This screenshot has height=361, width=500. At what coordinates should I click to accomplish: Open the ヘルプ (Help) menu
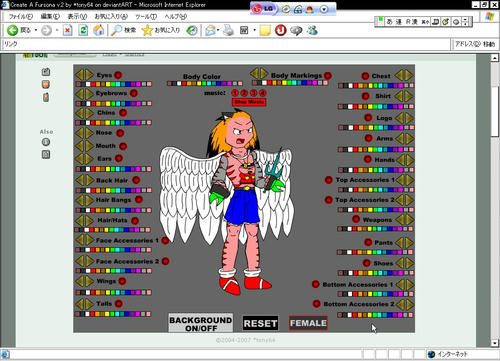[x=175, y=16]
